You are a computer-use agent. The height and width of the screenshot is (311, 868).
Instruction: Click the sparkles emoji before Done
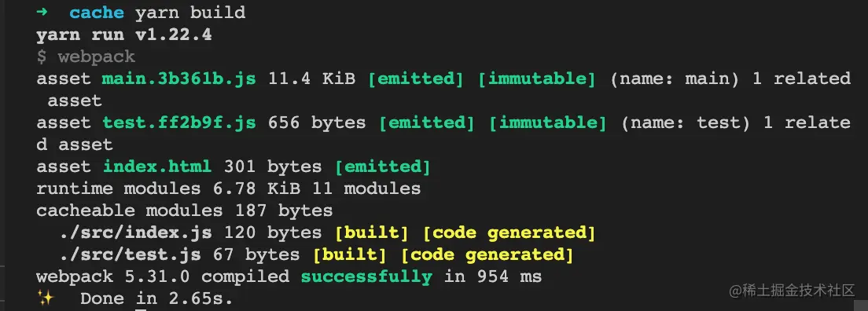click(45, 298)
